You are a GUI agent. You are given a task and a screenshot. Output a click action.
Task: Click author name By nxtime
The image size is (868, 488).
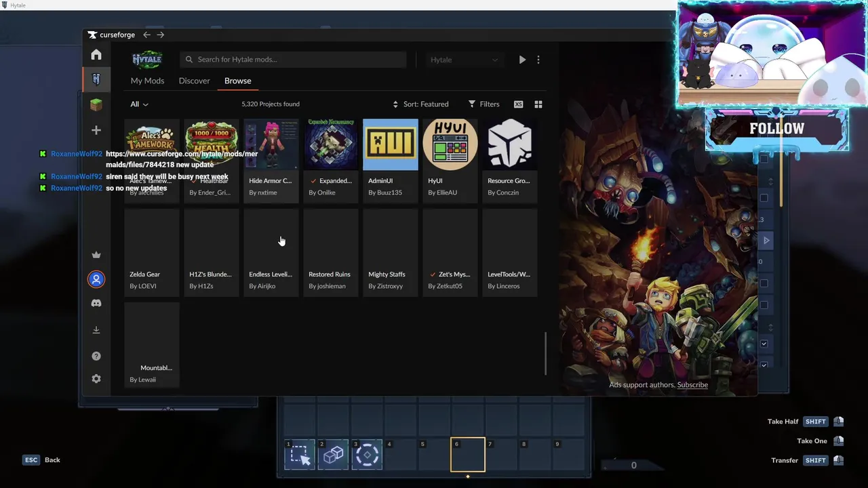tap(263, 192)
